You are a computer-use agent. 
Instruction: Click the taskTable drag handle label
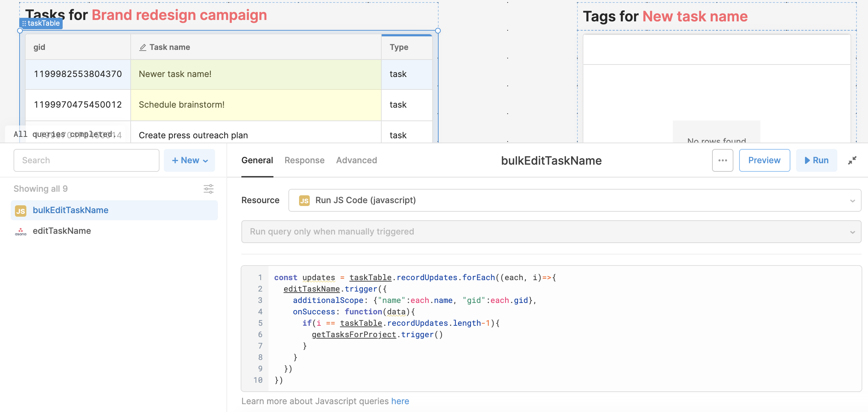[41, 24]
